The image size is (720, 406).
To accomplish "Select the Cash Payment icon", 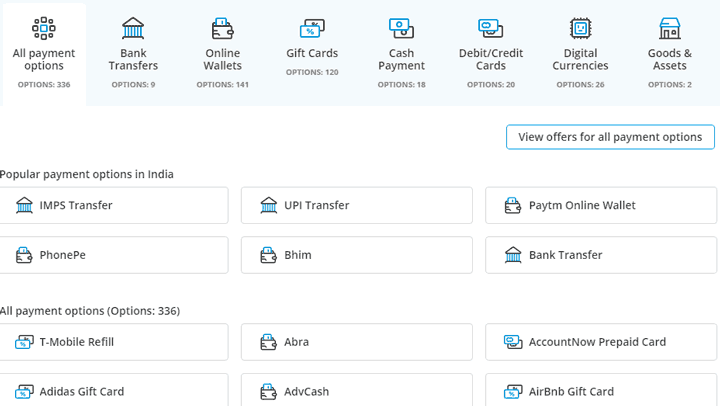I will (401, 28).
